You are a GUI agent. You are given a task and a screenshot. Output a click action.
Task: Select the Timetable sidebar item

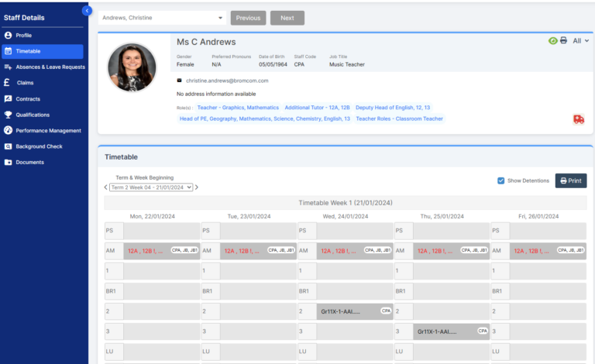point(42,51)
